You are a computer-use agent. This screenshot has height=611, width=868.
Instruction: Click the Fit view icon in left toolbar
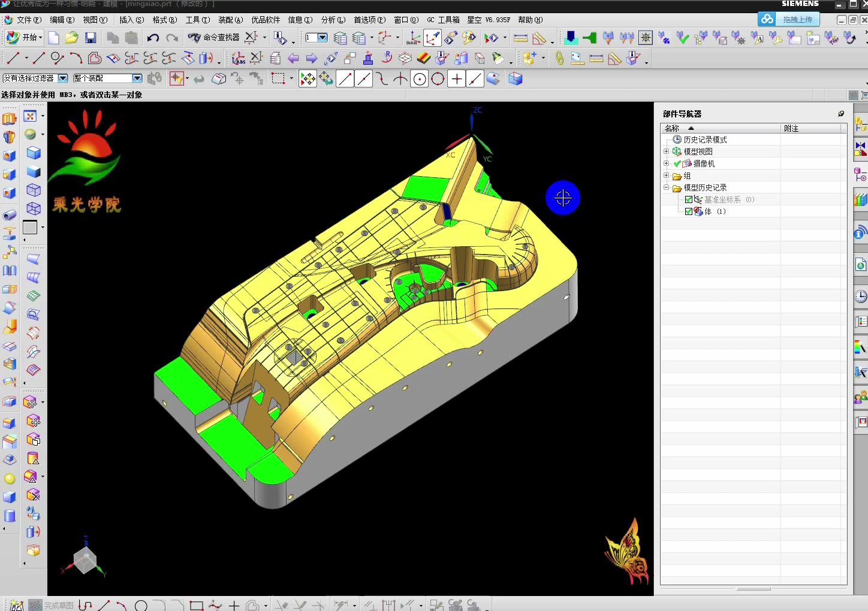pyautogui.click(x=31, y=116)
